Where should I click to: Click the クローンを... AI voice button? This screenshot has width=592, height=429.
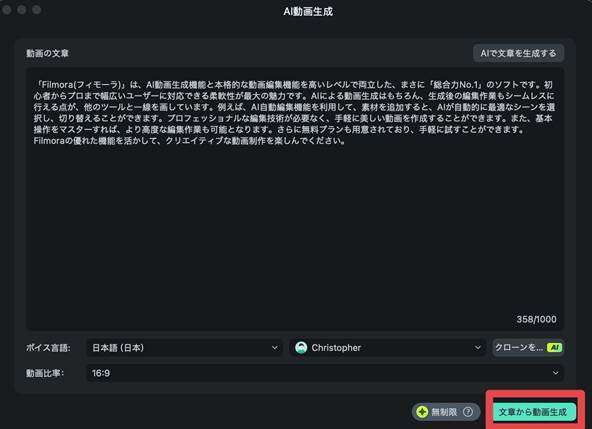tap(528, 348)
